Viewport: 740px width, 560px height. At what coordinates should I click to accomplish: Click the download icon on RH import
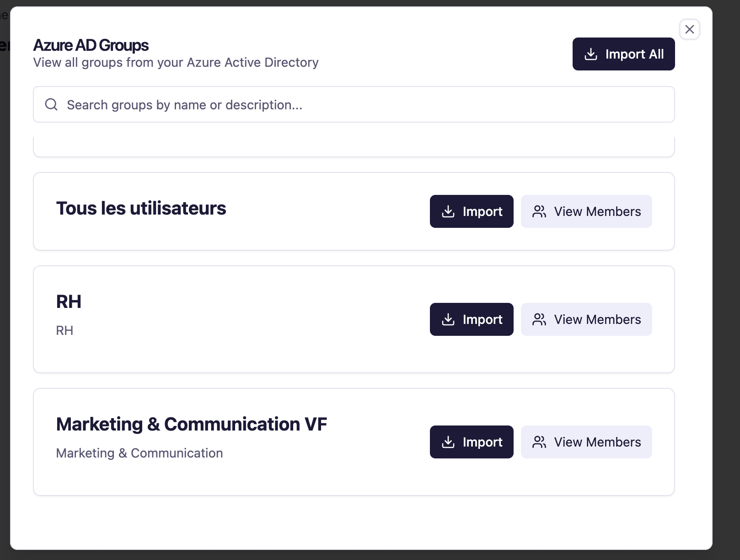(448, 319)
